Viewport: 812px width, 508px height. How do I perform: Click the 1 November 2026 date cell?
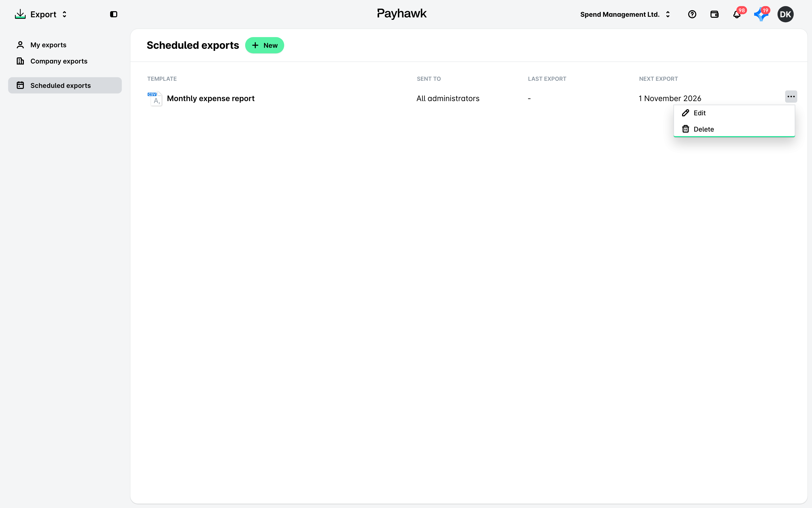[670, 99]
